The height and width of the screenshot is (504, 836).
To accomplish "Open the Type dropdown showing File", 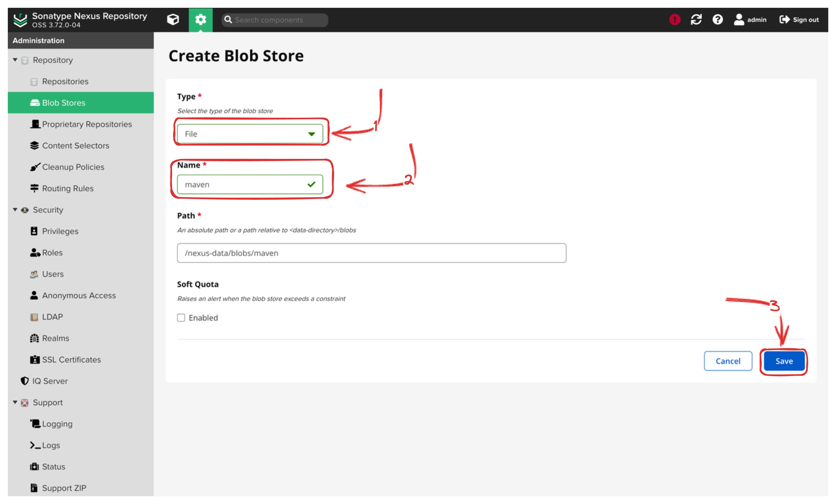I will pos(250,134).
